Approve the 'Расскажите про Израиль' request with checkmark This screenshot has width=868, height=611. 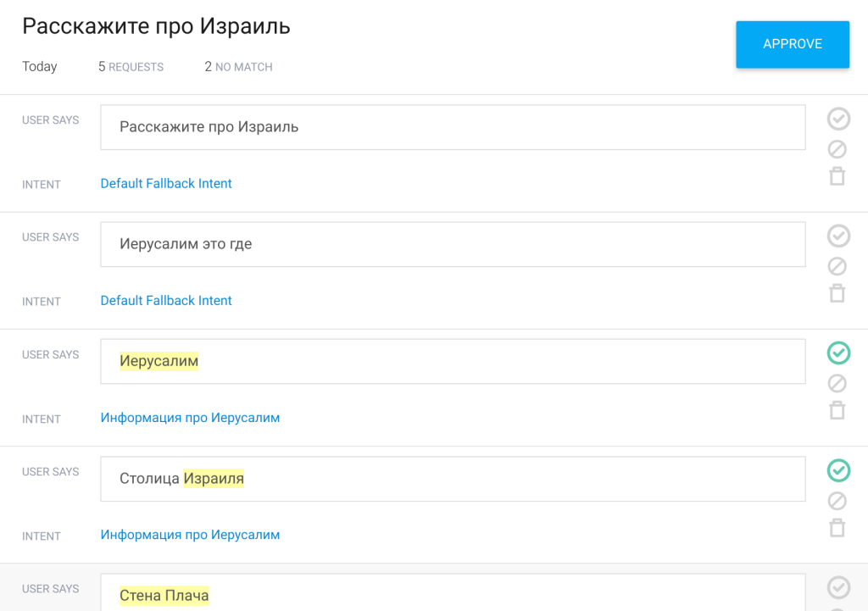[838, 119]
